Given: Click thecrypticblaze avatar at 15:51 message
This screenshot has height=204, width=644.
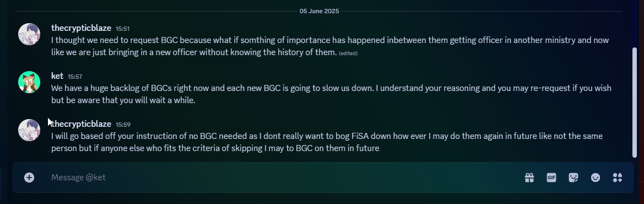Looking at the screenshot, I should (29, 34).
